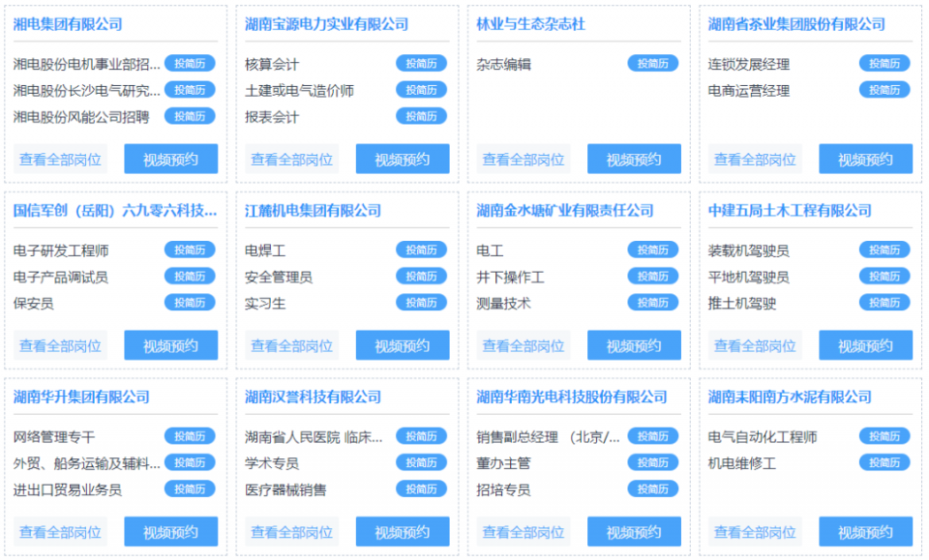This screenshot has height=560, width=929.
Task: Open 江麓机电集团有限公司 company link
Action: pyautogui.click(x=313, y=211)
